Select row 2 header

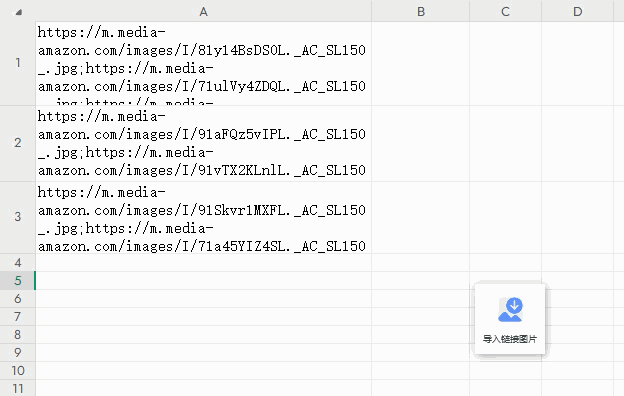pos(18,143)
